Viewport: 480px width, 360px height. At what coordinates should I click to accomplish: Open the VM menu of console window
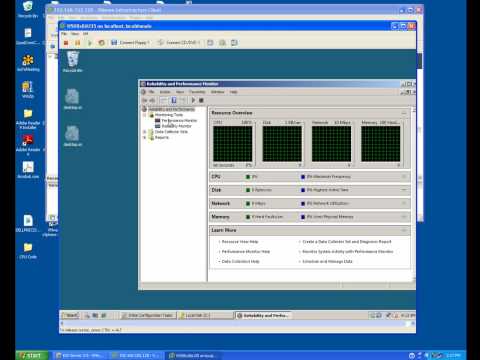coord(86,34)
